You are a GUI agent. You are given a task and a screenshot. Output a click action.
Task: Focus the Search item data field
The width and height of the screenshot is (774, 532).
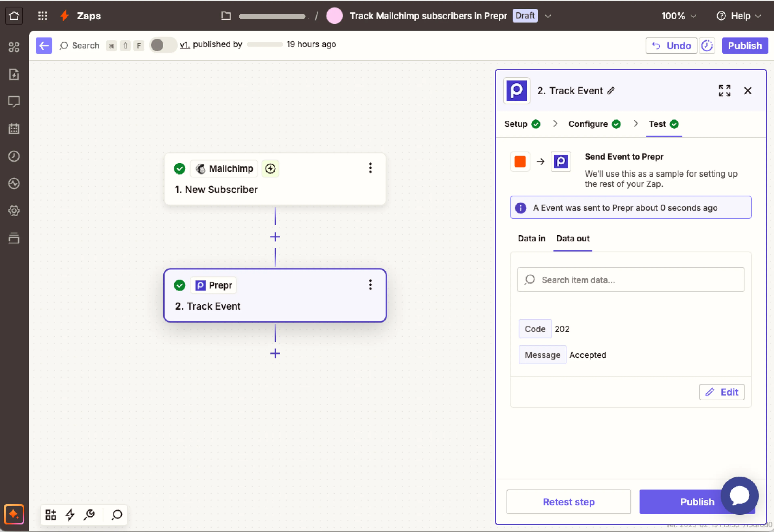coord(630,280)
